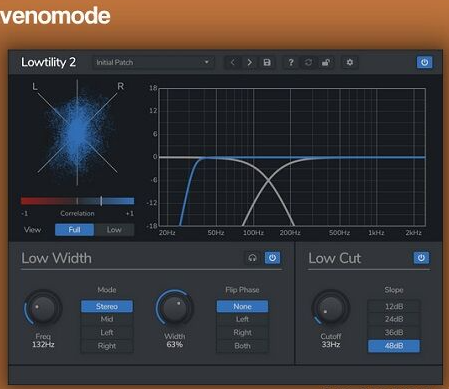Open help with the question mark icon
The image size is (449, 389).
[291, 62]
